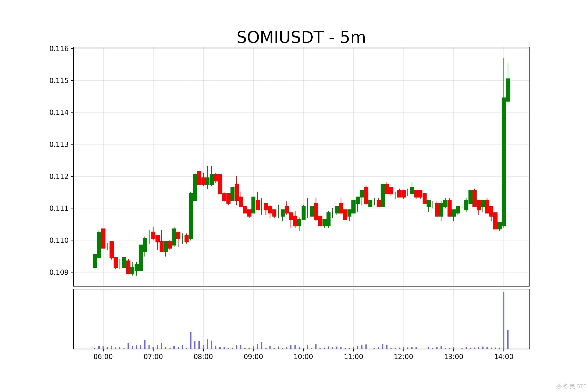Select the 0.115 price axis label
This screenshot has height=392, width=588.
click(59, 81)
